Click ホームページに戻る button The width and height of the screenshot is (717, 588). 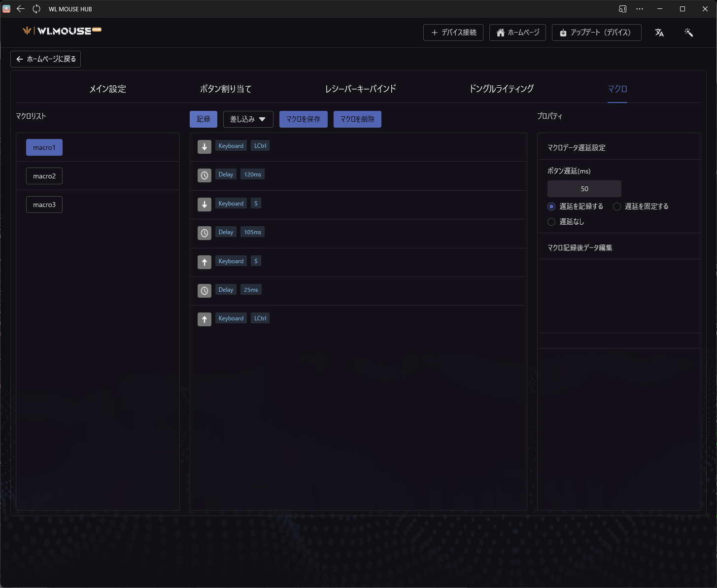46,59
